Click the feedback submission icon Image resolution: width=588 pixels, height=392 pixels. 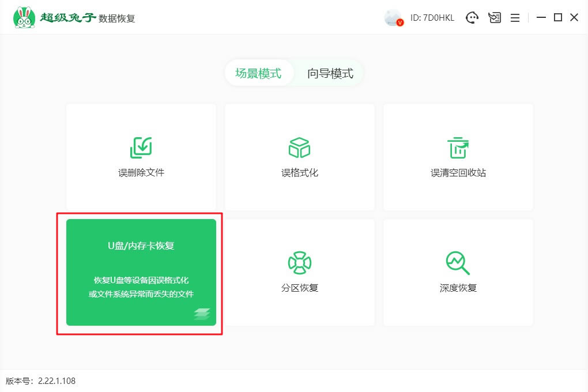pyautogui.click(x=494, y=17)
